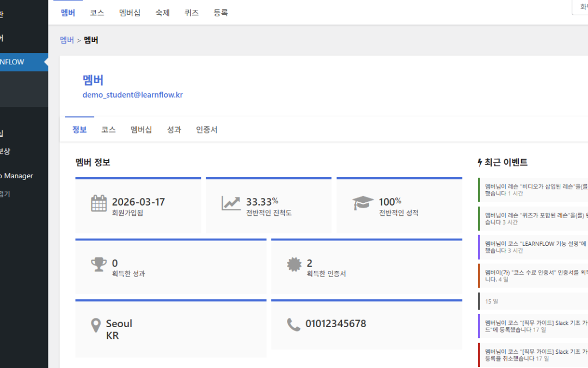Screen dimensions: 588x368
Task: Go to the 퀴즈 top navigation tab
Action: pos(192,13)
